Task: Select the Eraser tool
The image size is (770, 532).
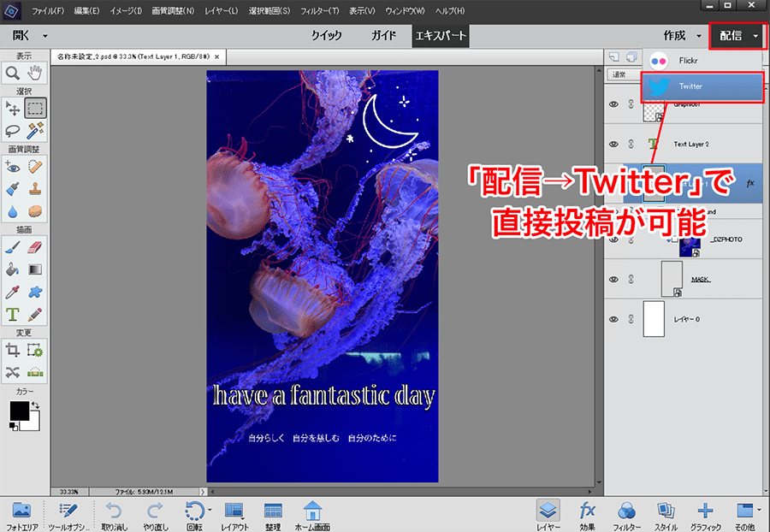Action: (x=35, y=247)
